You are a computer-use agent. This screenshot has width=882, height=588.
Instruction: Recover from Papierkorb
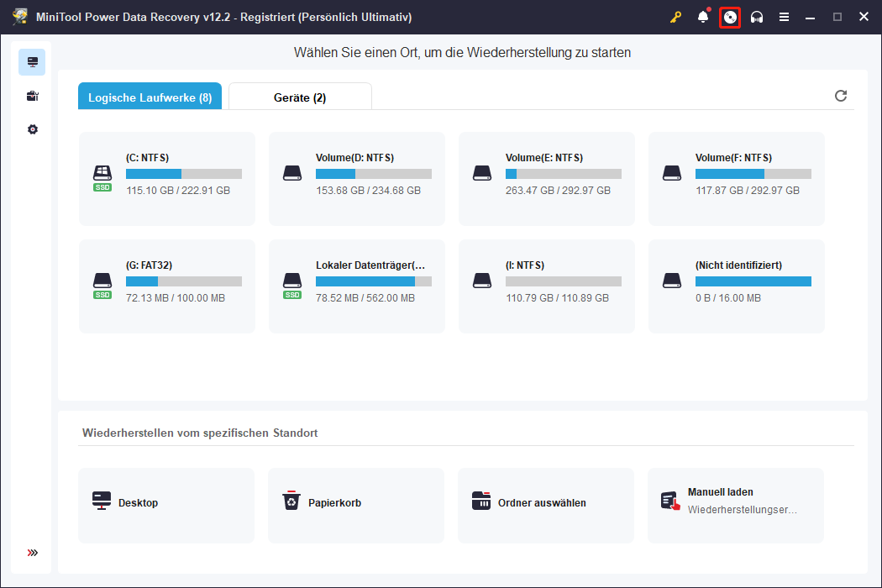pyautogui.click(x=356, y=503)
